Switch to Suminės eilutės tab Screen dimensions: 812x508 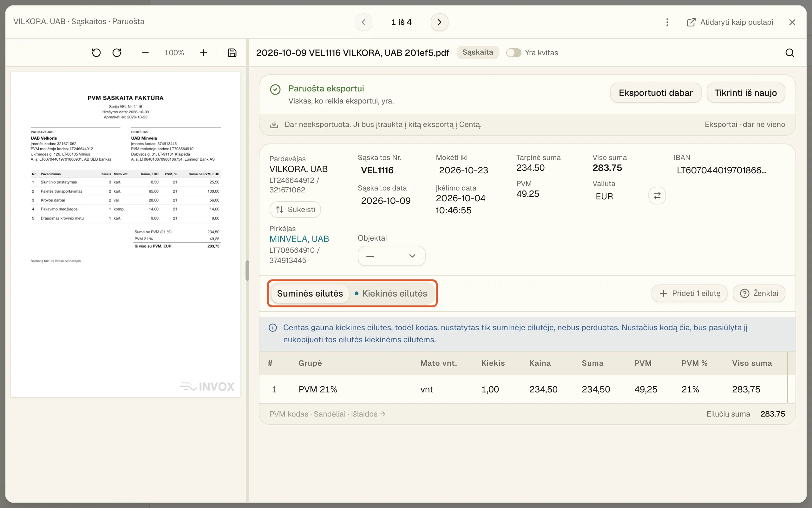pos(310,293)
